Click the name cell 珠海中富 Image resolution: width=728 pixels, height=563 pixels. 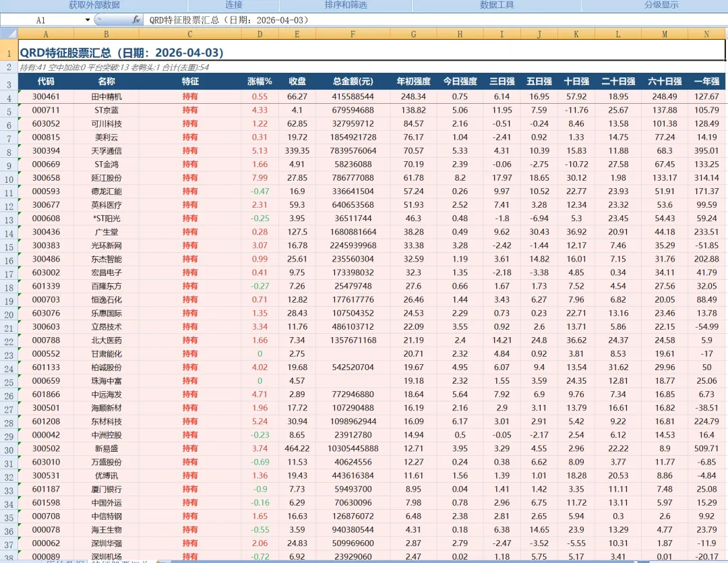[x=107, y=380]
